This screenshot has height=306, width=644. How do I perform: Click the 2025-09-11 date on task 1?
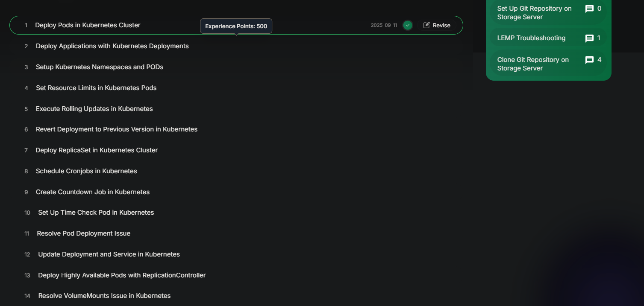(x=384, y=25)
